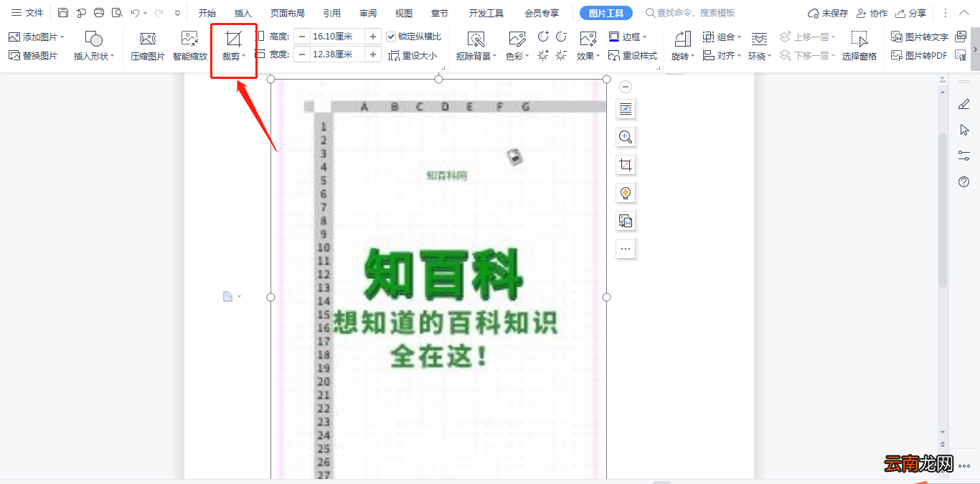Click the width plus stepper button
This screenshot has width=980, height=484.
pyautogui.click(x=373, y=54)
